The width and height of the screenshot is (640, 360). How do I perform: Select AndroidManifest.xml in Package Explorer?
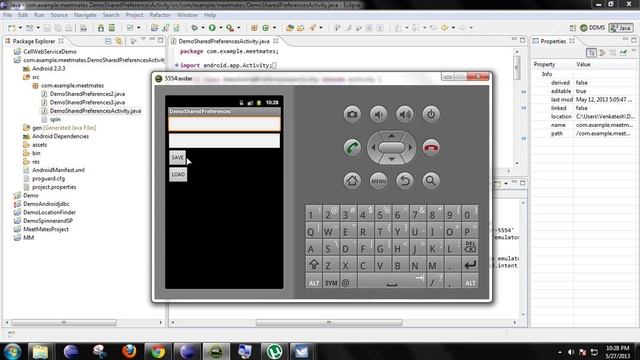pos(58,170)
